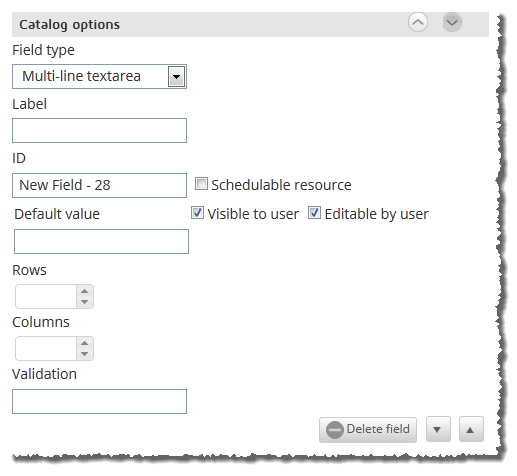Uncheck the Editable by user checkbox
Image resolution: width=517 pixels, height=476 pixels.
(314, 213)
